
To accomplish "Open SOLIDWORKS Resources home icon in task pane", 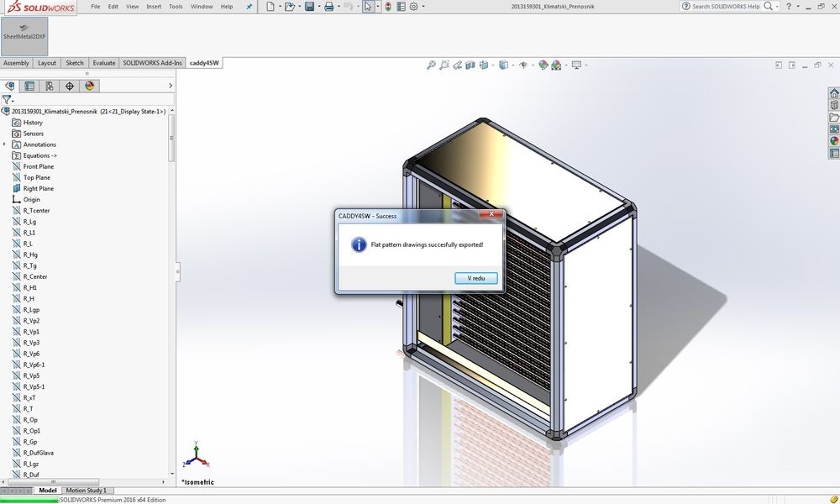I will [834, 94].
